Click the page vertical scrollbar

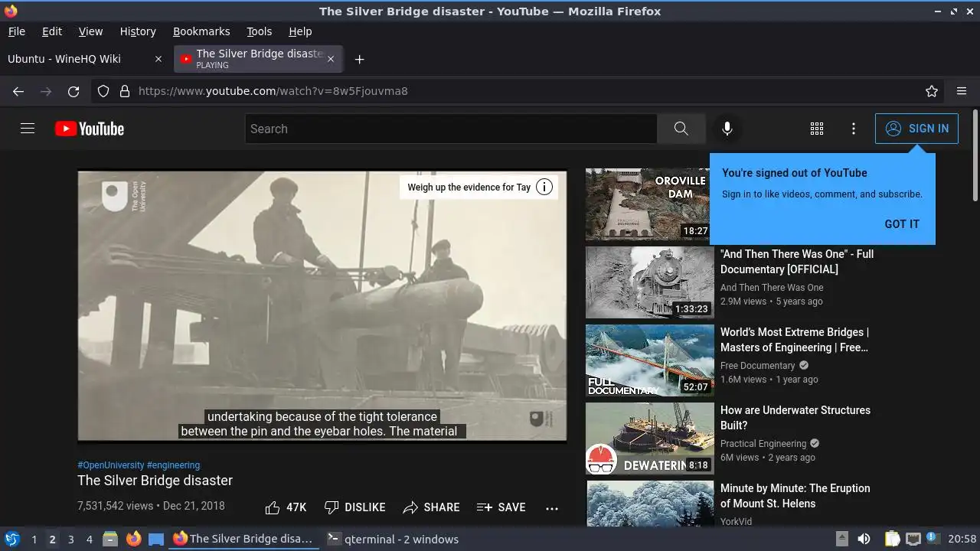coord(975,157)
